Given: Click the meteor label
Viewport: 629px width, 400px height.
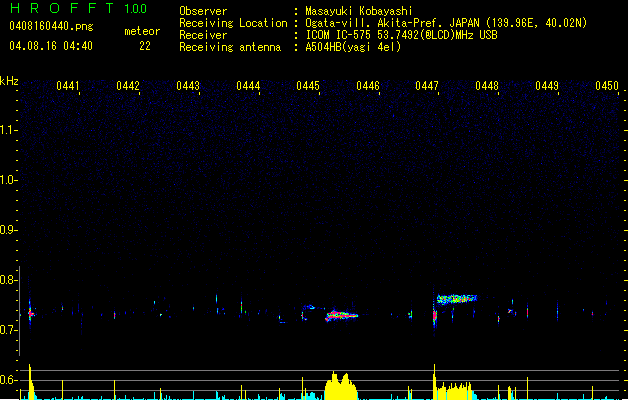Looking at the screenshot, I should point(142,31).
